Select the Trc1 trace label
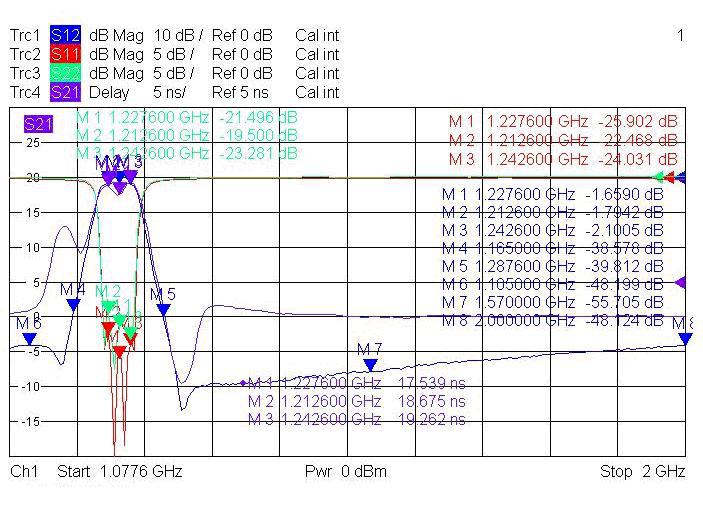Screen dimensions: 703x511 [x=25, y=35]
